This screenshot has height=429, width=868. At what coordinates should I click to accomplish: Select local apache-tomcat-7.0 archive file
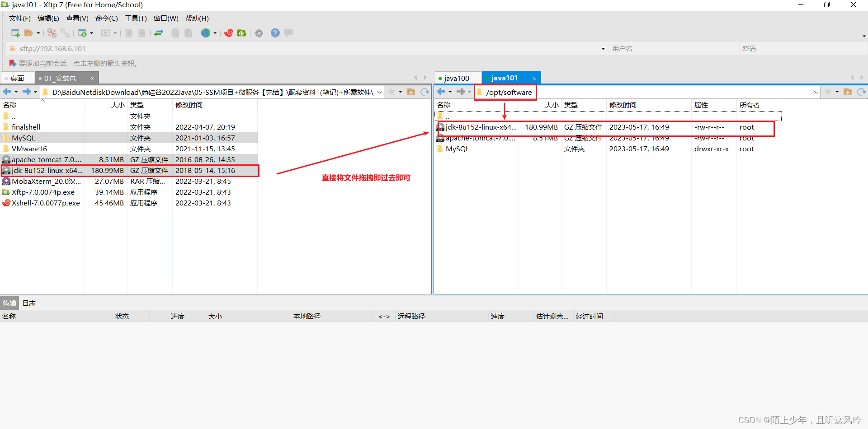click(129, 159)
